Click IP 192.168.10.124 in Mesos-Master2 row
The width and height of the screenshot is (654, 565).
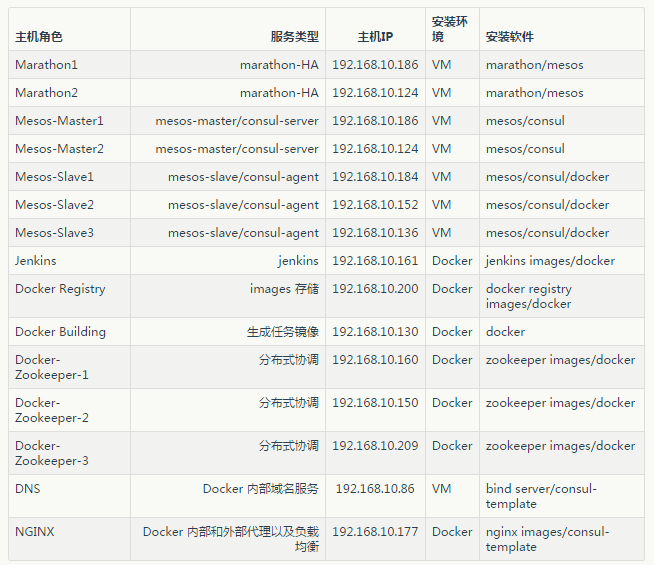click(x=375, y=149)
